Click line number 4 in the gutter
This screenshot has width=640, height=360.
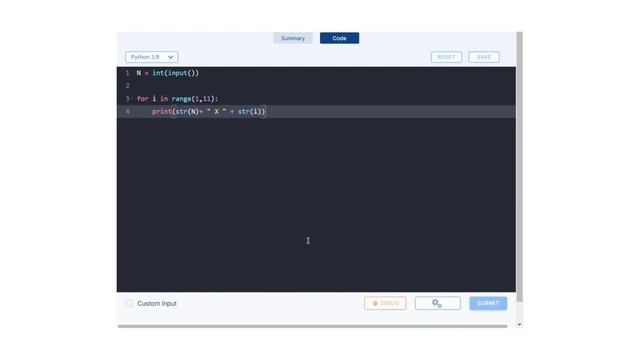[x=127, y=111]
